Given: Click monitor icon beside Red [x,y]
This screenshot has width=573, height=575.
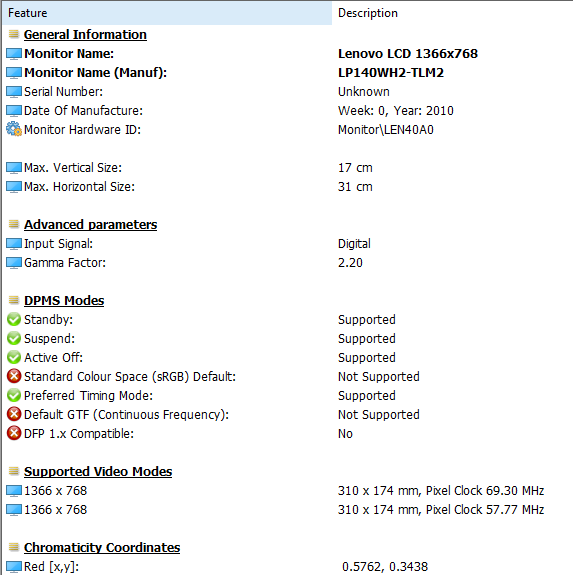Looking at the screenshot, I should pyautogui.click(x=14, y=567).
